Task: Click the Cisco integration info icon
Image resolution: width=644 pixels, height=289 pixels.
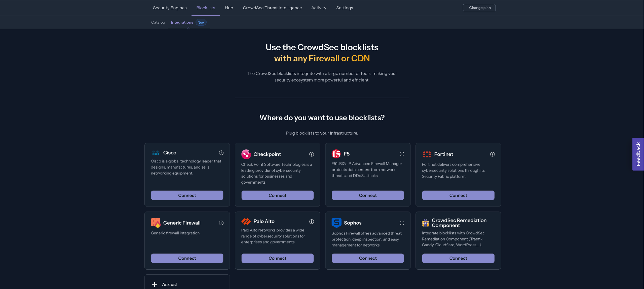Action: [221, 153]
